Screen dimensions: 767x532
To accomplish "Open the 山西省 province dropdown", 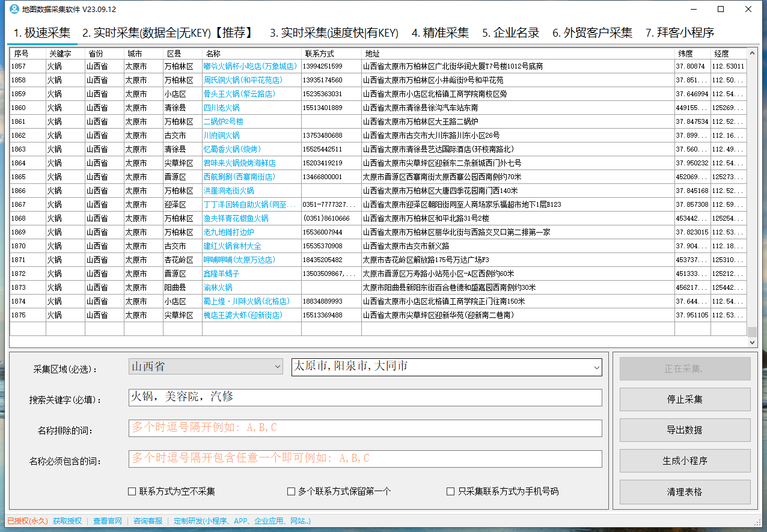I will pyautogui.click(x=206, y=366).
